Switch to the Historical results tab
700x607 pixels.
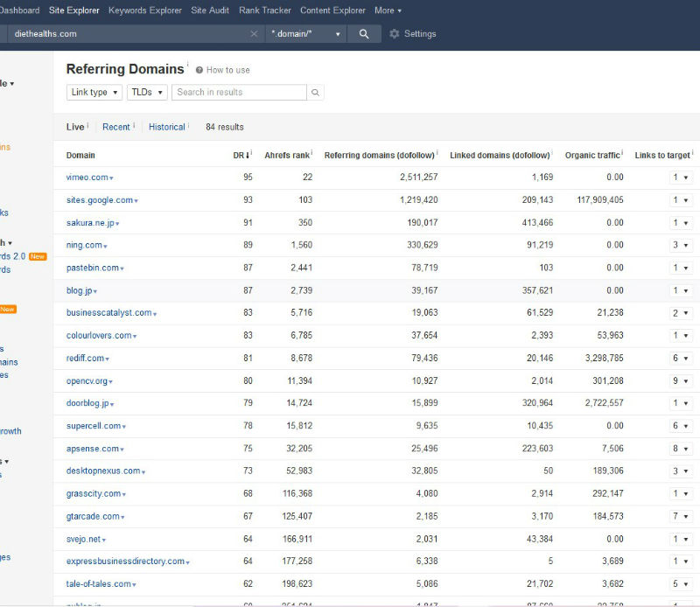(166, 127)
